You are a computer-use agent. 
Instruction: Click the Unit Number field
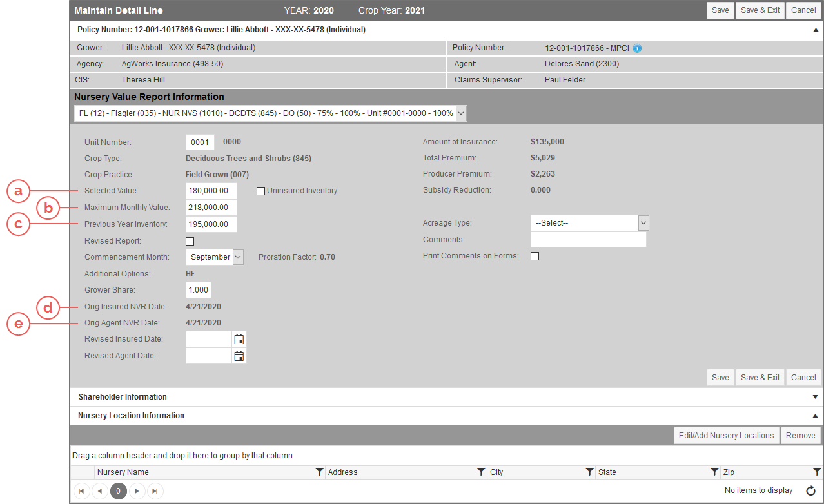pos(200,142)
